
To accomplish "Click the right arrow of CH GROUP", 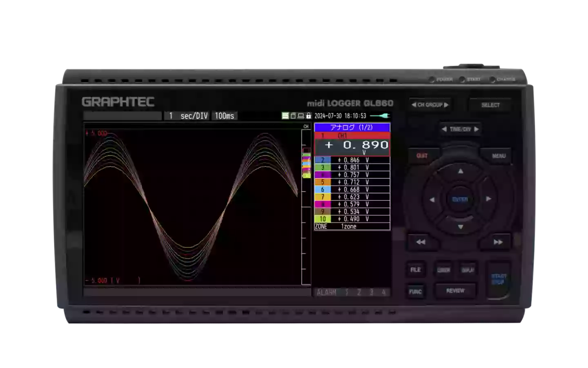I will pyautogui.click(x=446, y=105).
